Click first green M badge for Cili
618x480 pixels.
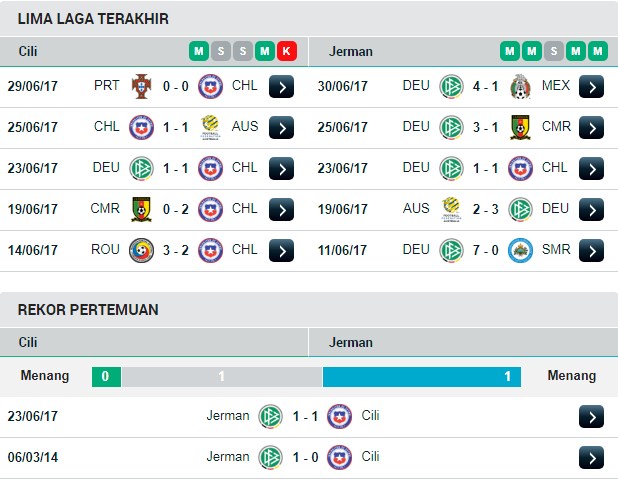(x=199, y=51)
